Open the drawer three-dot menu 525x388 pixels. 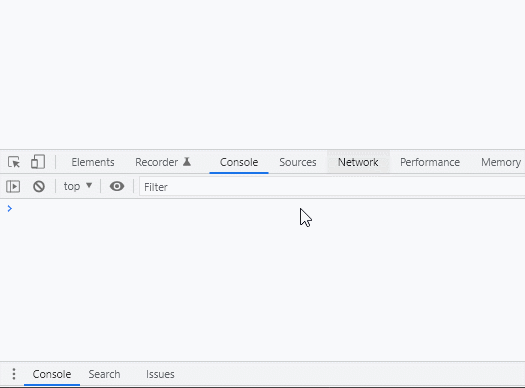(14, 374)
